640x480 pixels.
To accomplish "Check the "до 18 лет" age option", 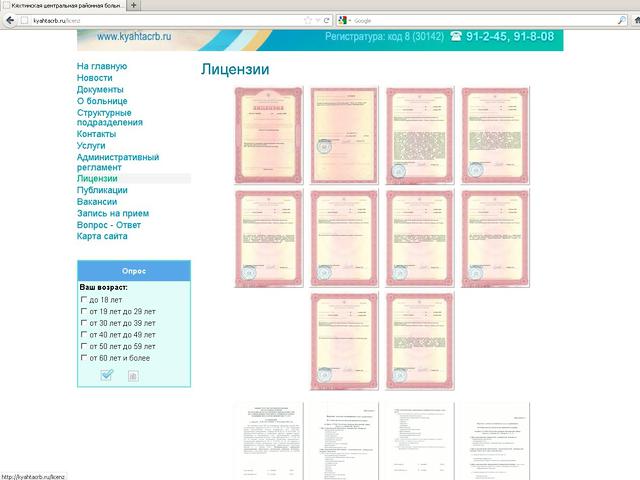I will pyautogui.click(x=84, y=300).
